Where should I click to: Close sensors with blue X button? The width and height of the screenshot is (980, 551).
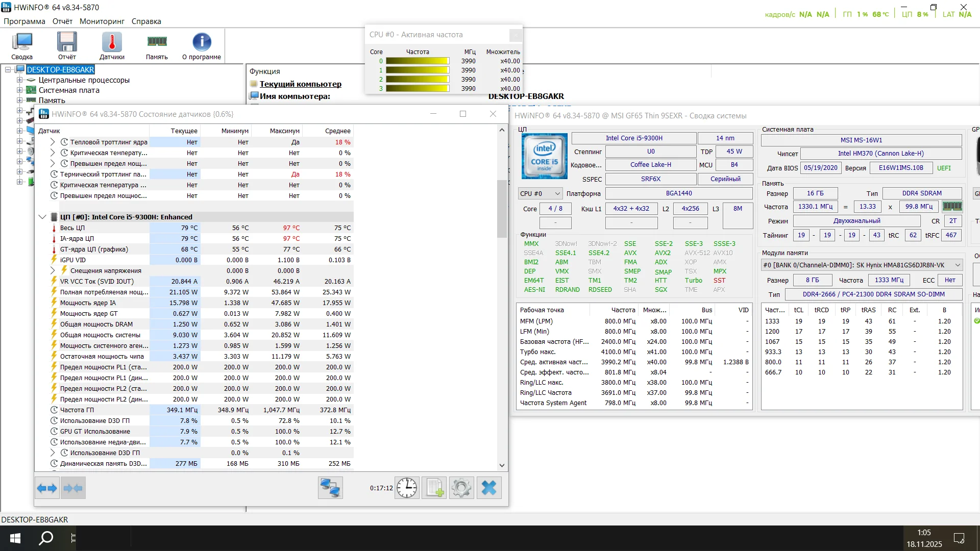pos(489,488)
